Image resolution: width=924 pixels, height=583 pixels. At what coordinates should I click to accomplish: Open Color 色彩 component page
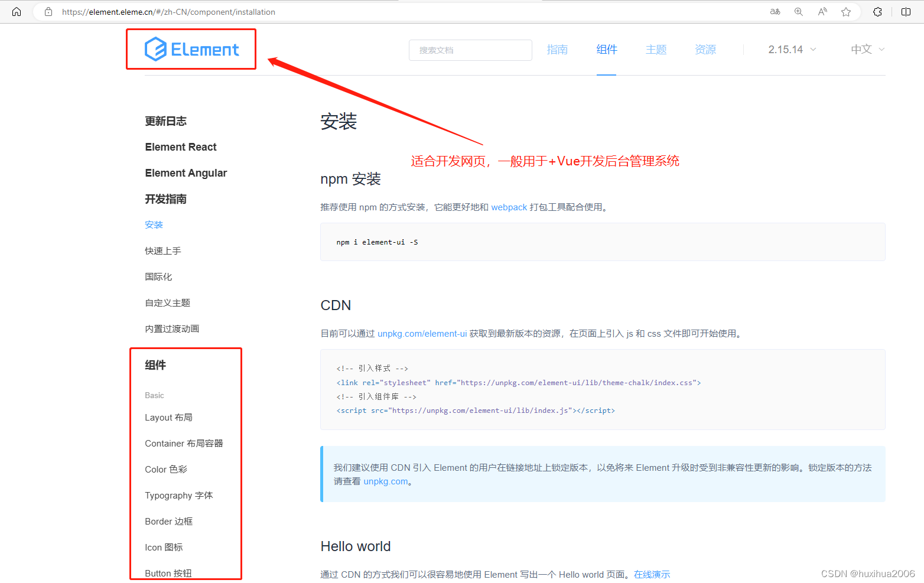166,470
